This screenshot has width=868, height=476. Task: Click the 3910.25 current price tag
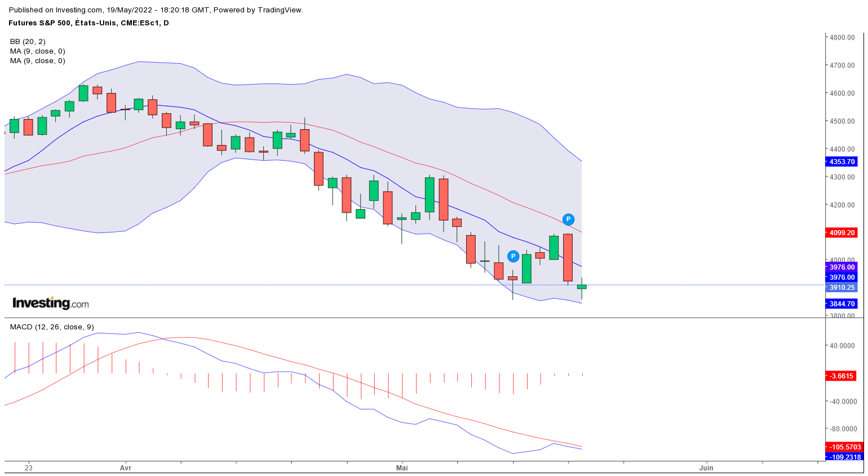[842, 288]
